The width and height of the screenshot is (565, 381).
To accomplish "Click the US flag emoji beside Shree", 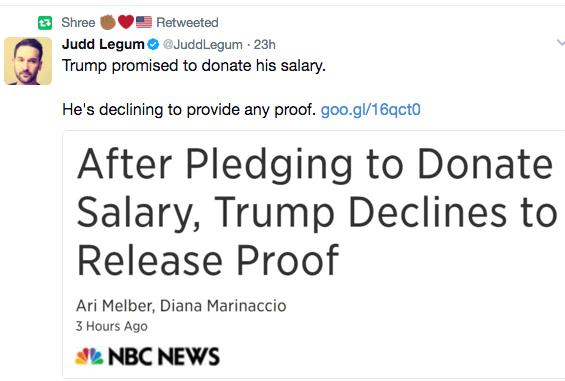I will click(144, 22).
